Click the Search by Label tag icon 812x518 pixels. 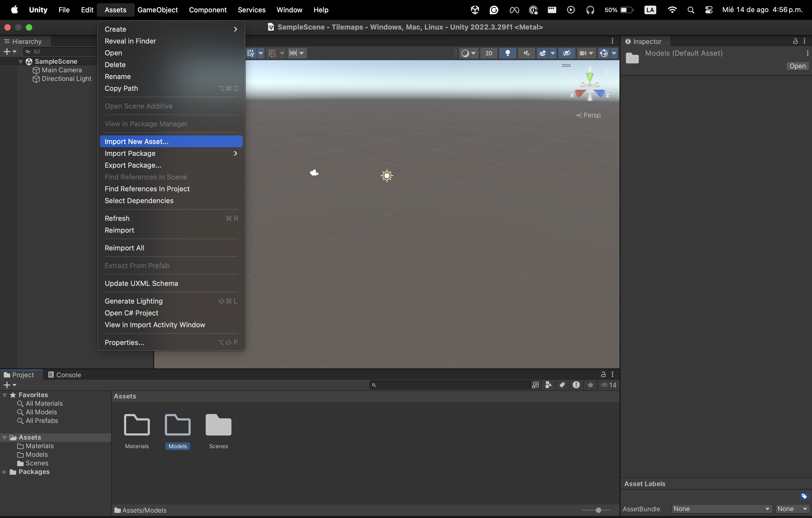point(562,385)
